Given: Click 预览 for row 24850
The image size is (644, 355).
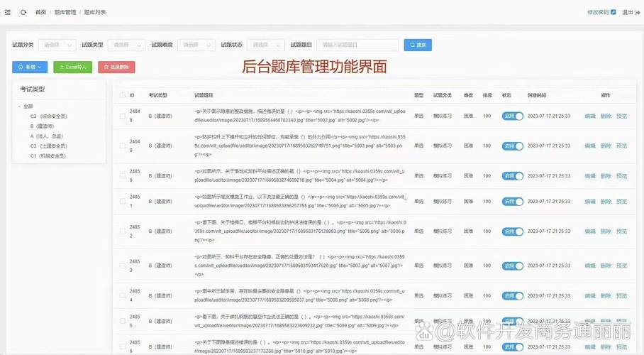Looking at the screenshot, I should tap(621, 176).
